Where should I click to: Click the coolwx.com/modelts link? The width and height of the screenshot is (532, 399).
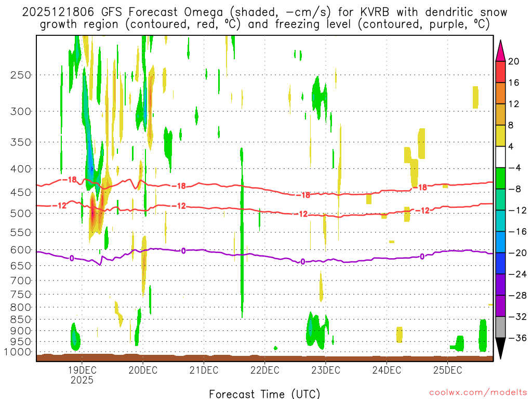pyautogui.click(x=478, y=393)
